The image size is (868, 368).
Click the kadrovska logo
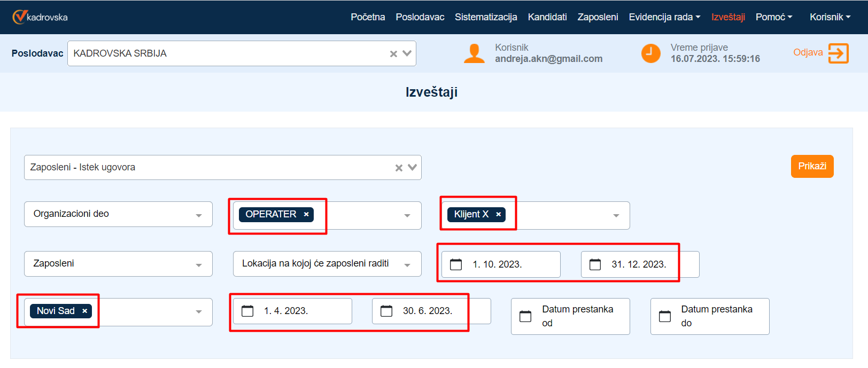click(x=40, y=17)
